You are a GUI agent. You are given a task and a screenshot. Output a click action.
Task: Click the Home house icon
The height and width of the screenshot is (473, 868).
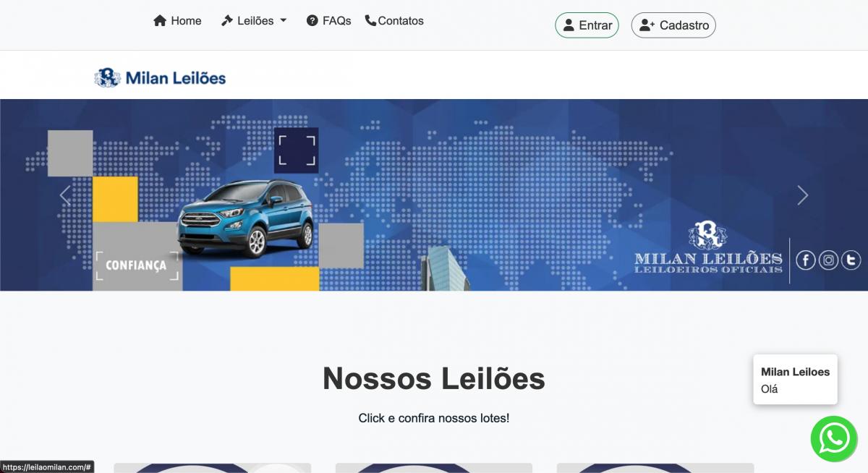pyautogui.click(x=160, y=21)
